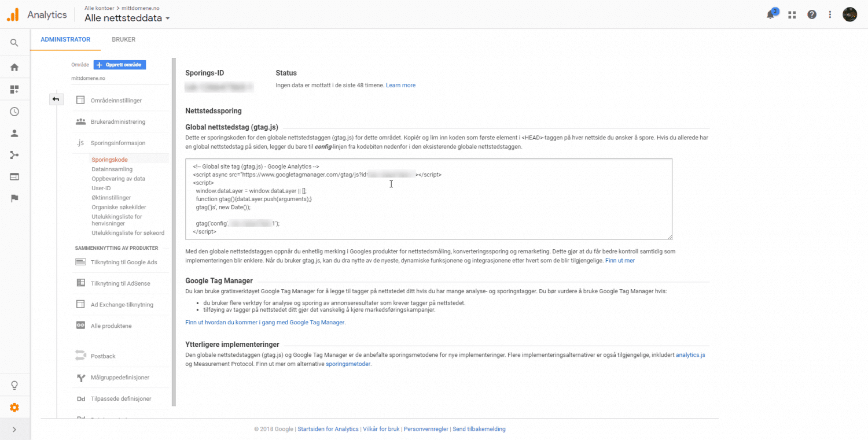Click the Ad Exchange linking icon
The width and height of the screenshot is (868, 440).
[x=80, y=305]
